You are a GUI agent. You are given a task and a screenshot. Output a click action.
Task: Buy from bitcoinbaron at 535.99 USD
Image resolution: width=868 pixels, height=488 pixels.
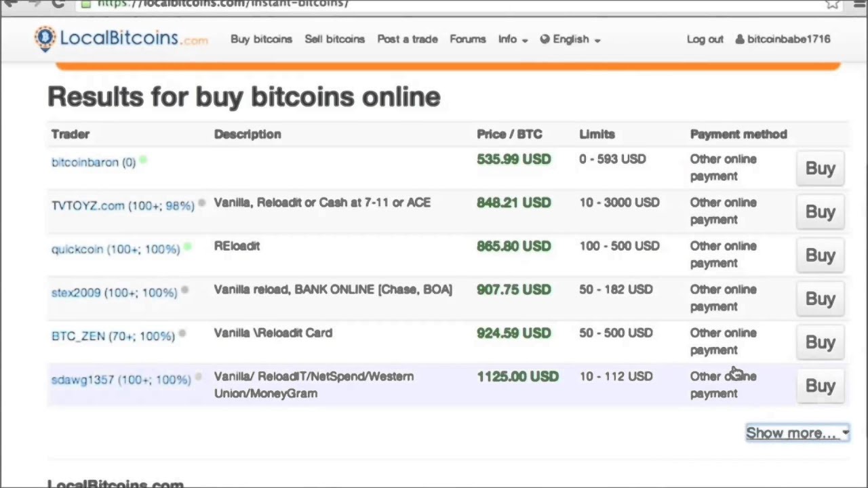(x=820, y=168)
